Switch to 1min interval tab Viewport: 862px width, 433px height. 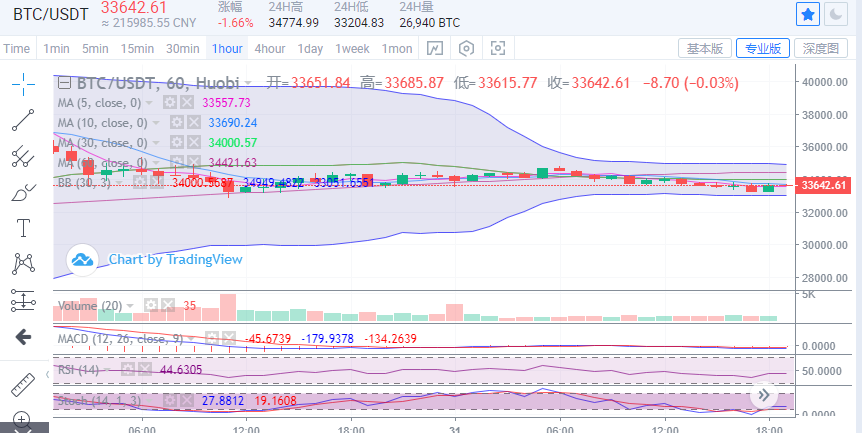tap(56, 48)
